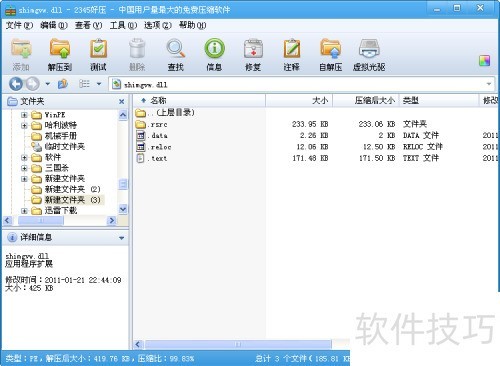Select the .text file icon
This screenshot has width=500, height=366.
(141, 158)
